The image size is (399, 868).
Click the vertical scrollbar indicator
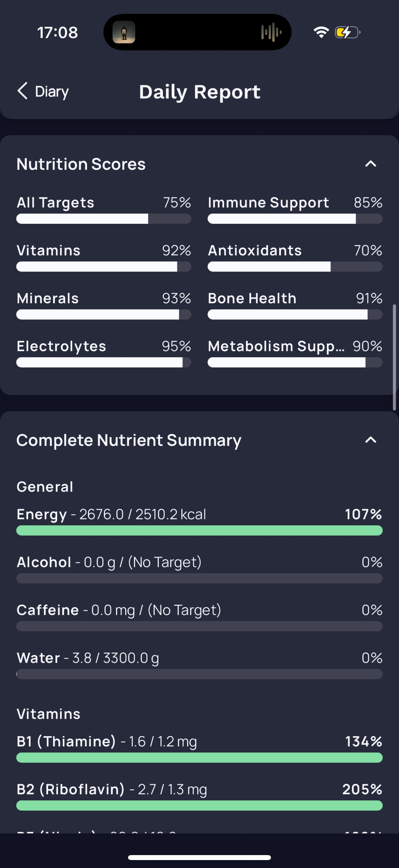pyautogui.click(x=394, y=357)
